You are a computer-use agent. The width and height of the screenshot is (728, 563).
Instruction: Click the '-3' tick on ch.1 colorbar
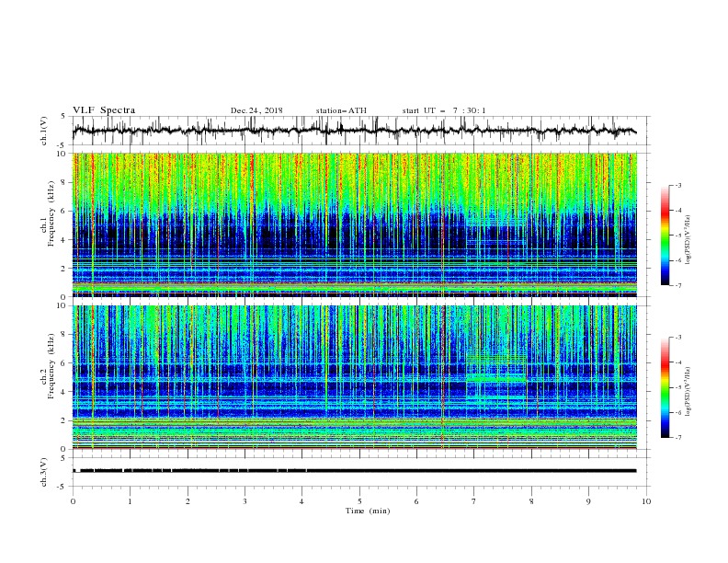677,185
